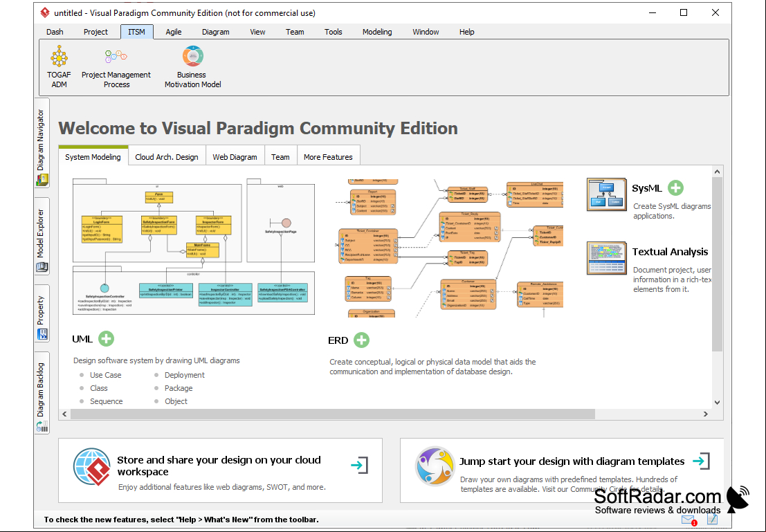
Task: Open the Diagram Navigator side panel
Action: coord(42,142)
